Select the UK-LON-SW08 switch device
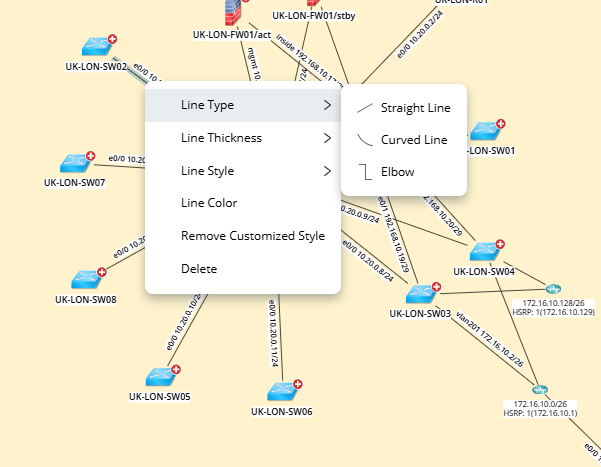The width and height of the screenshot is (601, 467). 86,279
